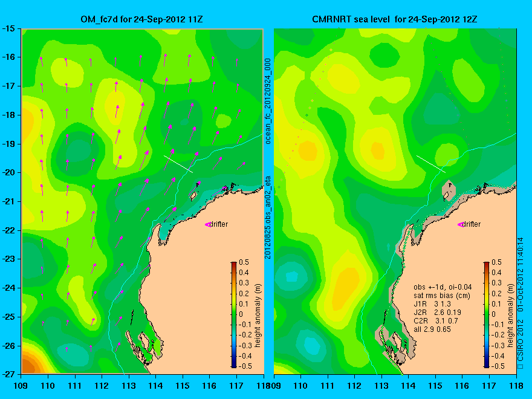This screenshot has height=399, width=532.
Task: Click the '0.3' tick on the right color bar
Action: pos(497,283)
